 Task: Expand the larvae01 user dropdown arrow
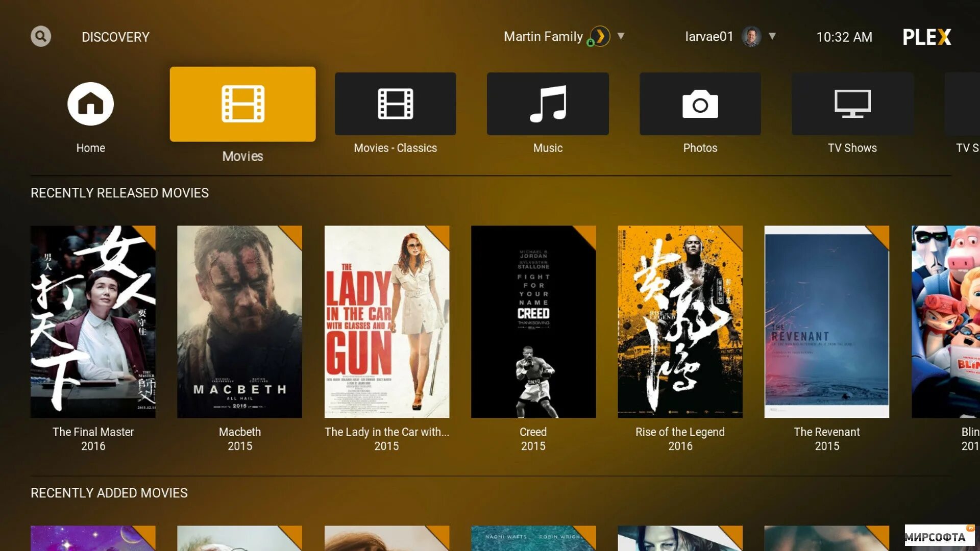tap(772, 36)
